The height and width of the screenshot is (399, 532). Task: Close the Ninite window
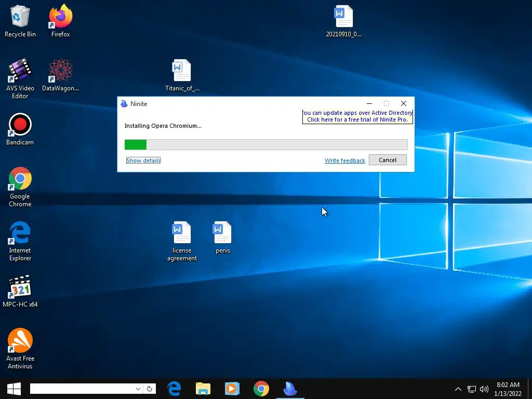click(403, 103)
